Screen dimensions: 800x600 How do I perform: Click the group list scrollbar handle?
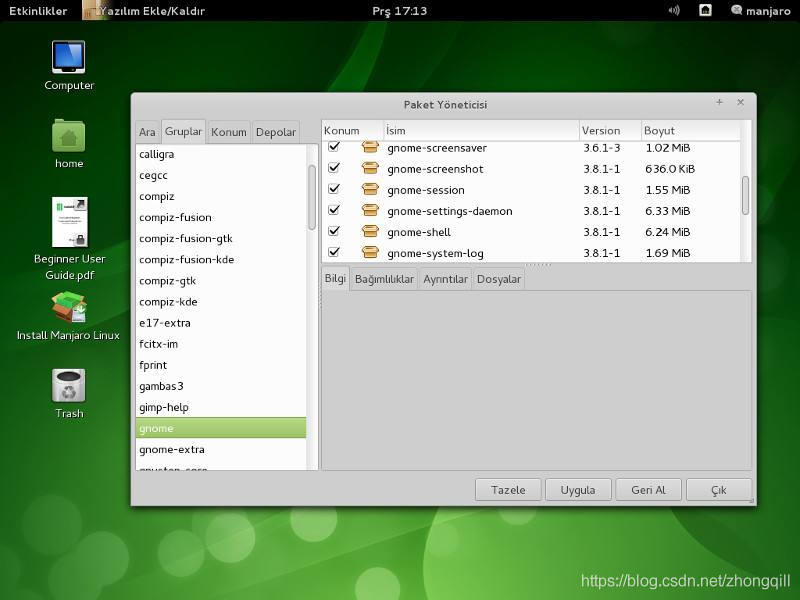click(x=312, y=197)
